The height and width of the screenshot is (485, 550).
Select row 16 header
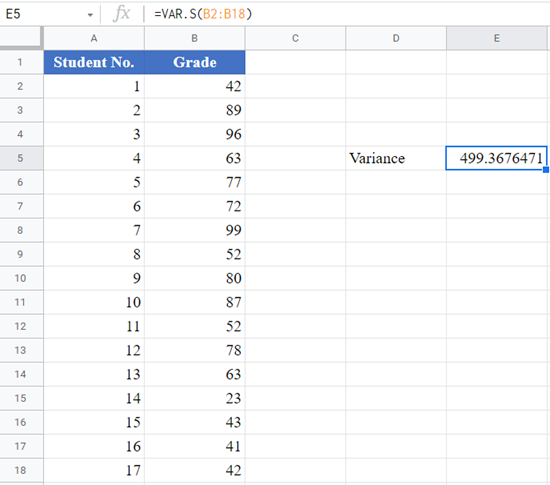[21, 422]
